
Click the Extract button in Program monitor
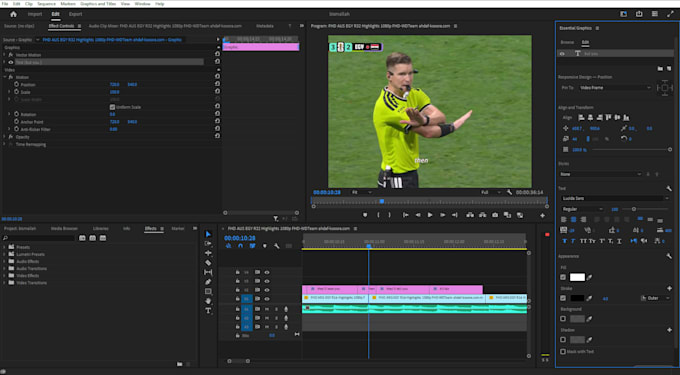click(x=482, y=215)
